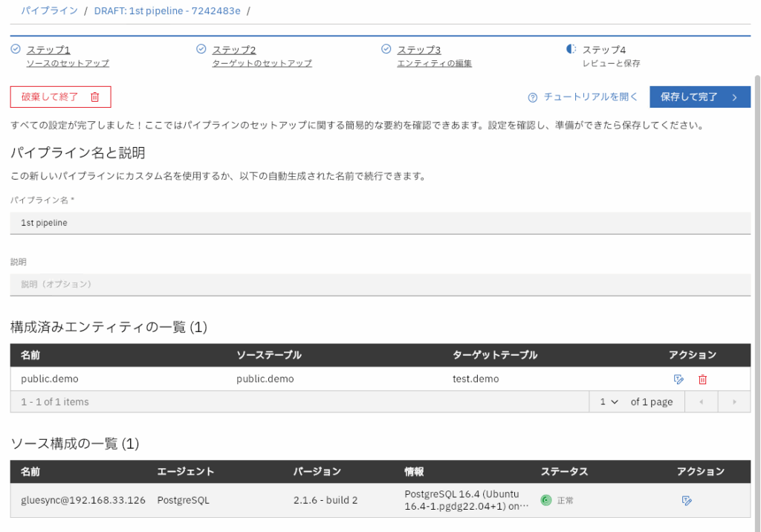This screenshot has height=532, width=761.
Task: Click the Step 4 half-circle progress icon
Action: click(571, 49)
